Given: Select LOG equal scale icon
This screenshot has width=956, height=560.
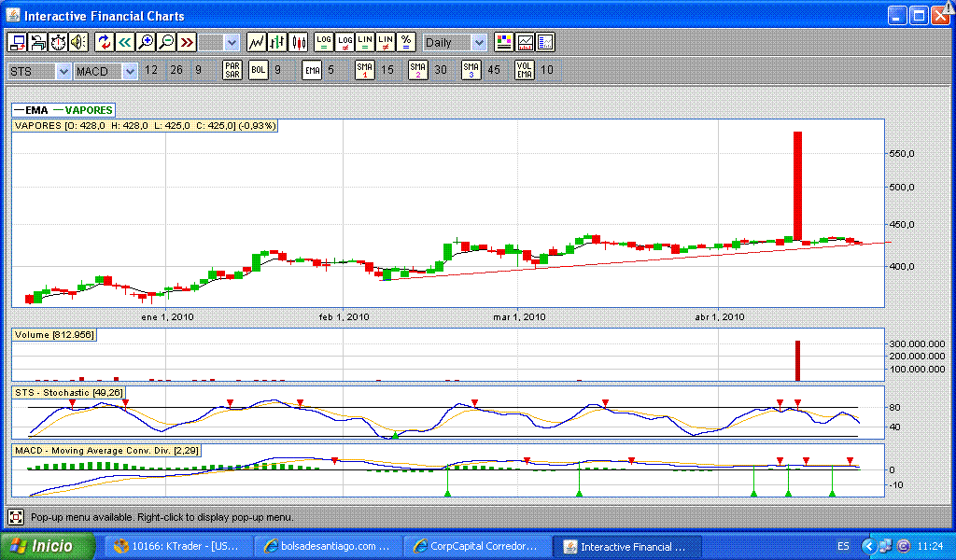Looking at the screenshot, I should tap(324, 42).
